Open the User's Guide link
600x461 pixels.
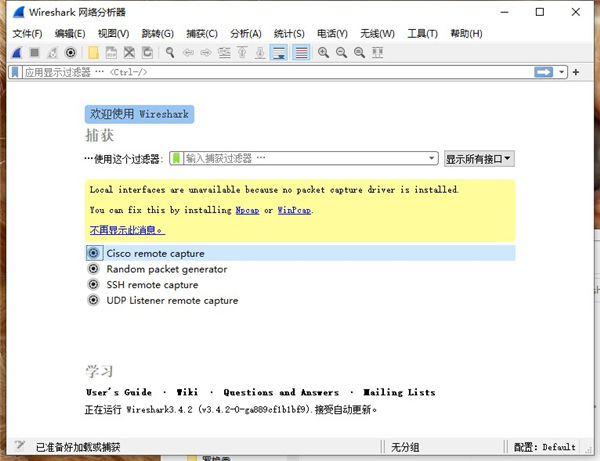[x=119, y=392]
